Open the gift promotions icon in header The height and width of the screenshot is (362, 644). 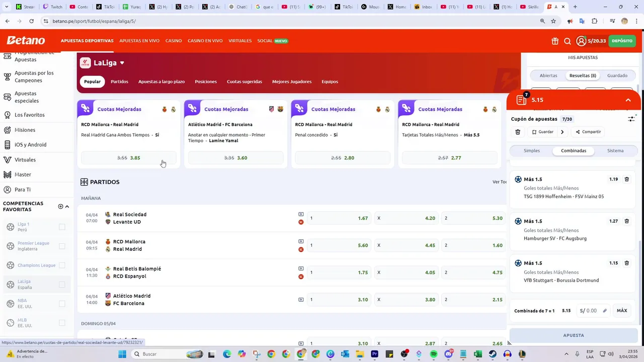click(555, 41)
